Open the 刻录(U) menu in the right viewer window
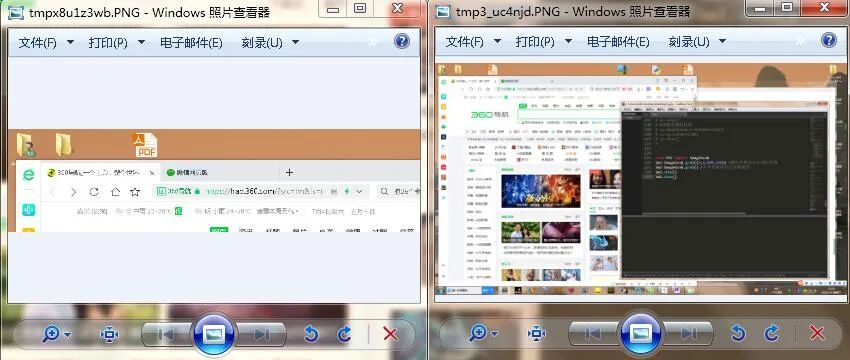The height and width of the screenshot is (360, 850). [x=689, y=42]
